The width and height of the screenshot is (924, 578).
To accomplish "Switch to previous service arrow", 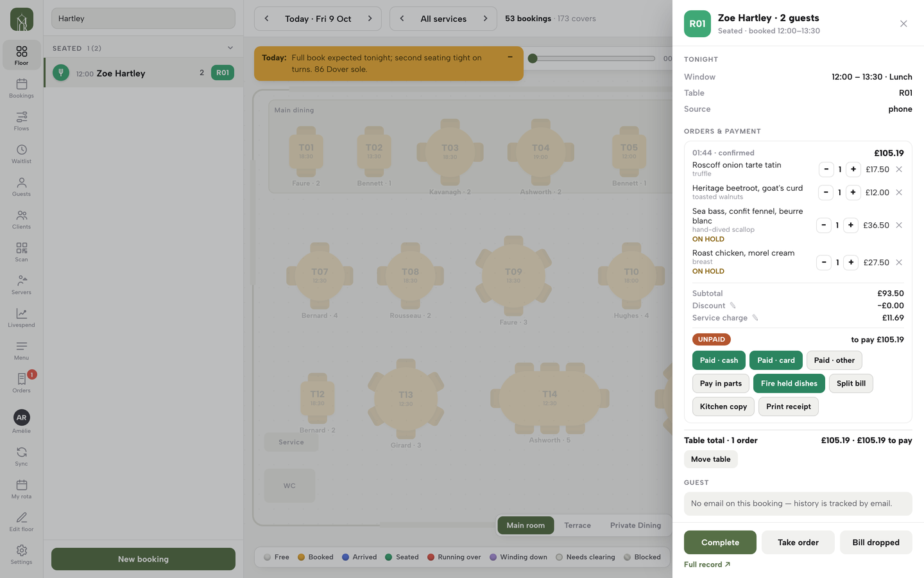I will point(402,19).
